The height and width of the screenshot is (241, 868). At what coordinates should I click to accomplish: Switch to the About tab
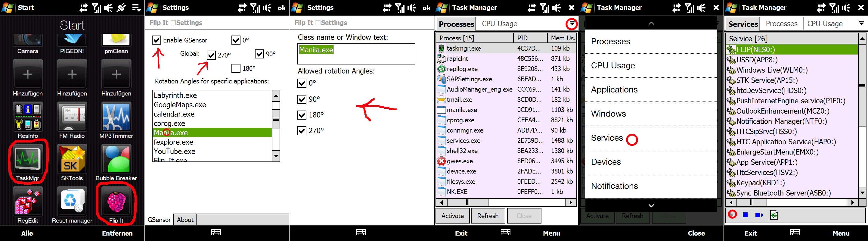coord(185,220)
